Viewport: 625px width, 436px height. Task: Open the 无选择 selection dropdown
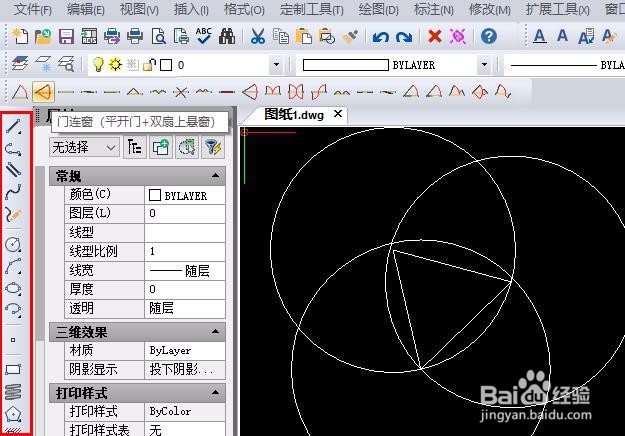tap(84, 147)
